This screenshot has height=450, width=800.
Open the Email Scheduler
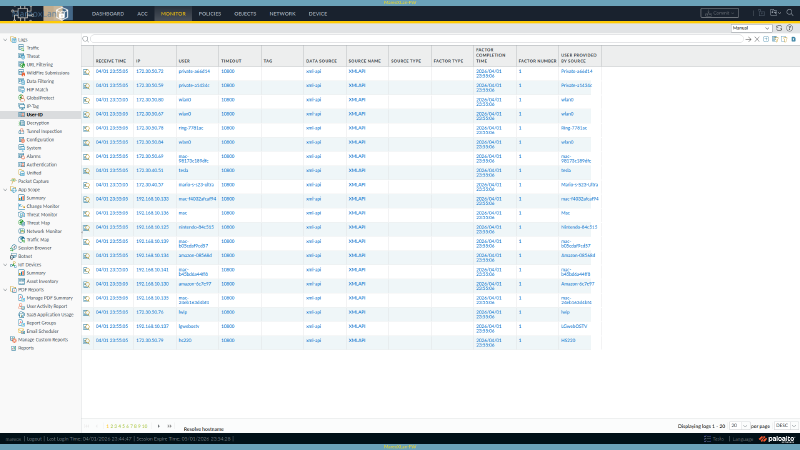(x=42, y=332)
